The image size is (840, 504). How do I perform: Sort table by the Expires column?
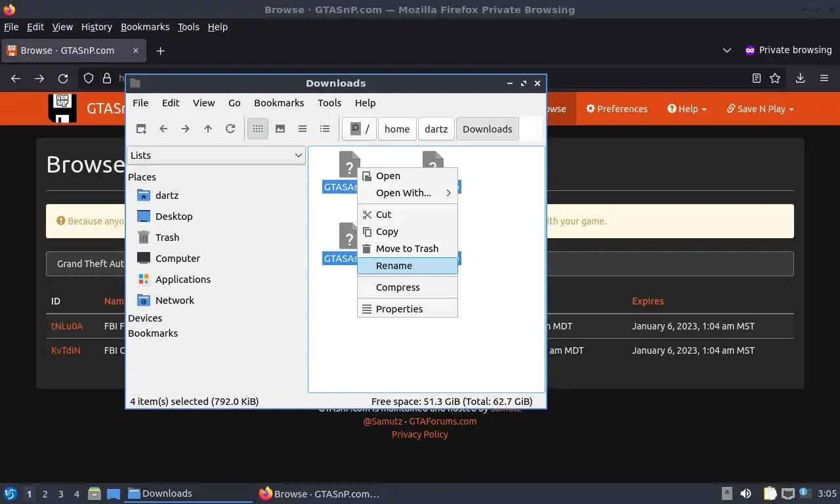pyautogui.click(x=648, y=301)
